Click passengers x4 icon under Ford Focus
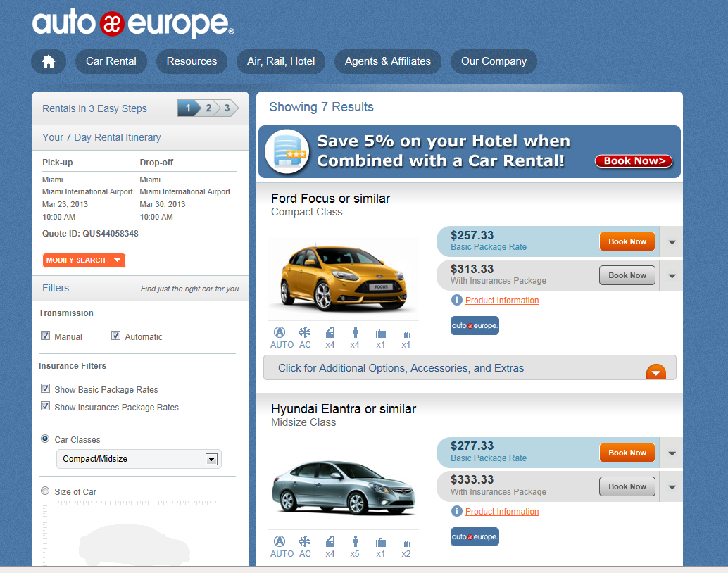 click(355, 332)
